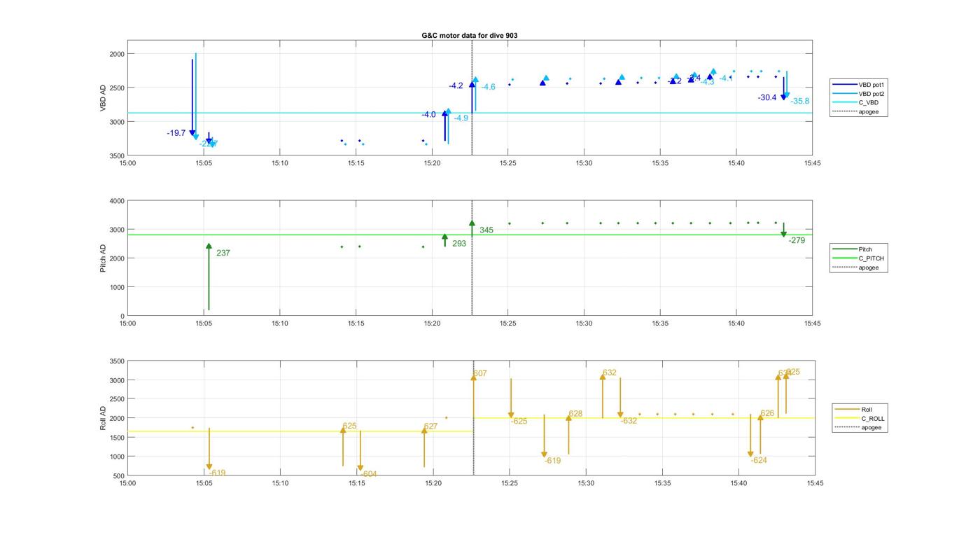Click the "-4.3" VBD data label
Screen dimensions: 980x535
[707, 82]
